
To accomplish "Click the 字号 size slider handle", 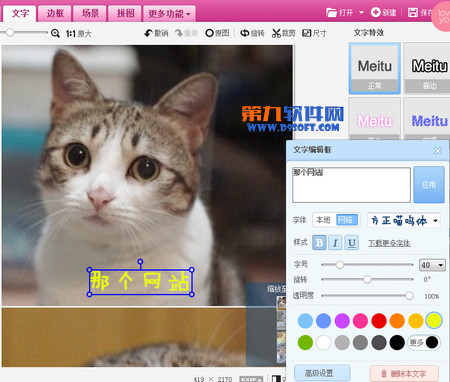I will [x=340, y=265].
